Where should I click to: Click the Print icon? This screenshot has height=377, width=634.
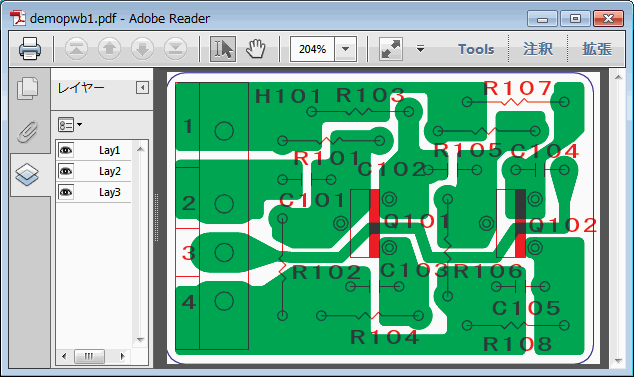[x=30, y=49]
